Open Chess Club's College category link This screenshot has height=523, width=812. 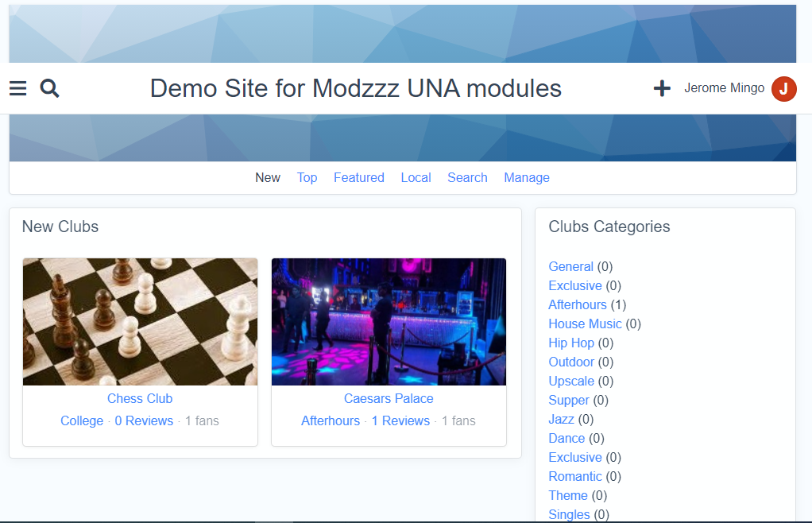pos(82,420)
